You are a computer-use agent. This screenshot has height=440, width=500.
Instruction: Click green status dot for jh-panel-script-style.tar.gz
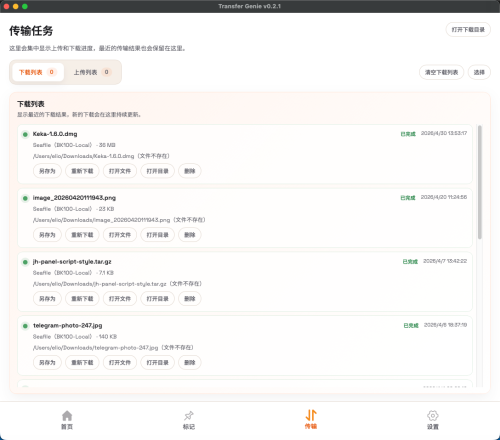25,262
